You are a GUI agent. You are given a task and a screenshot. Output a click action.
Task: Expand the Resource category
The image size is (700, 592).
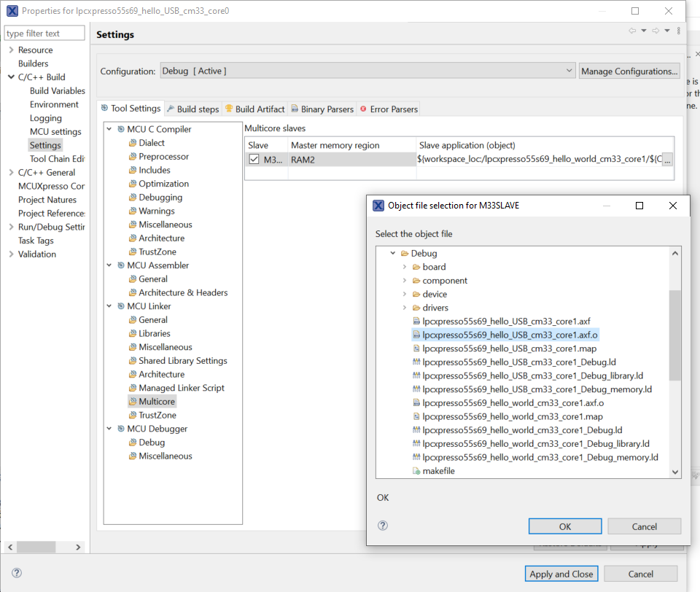pyautogui.click(x=11, y=50)
